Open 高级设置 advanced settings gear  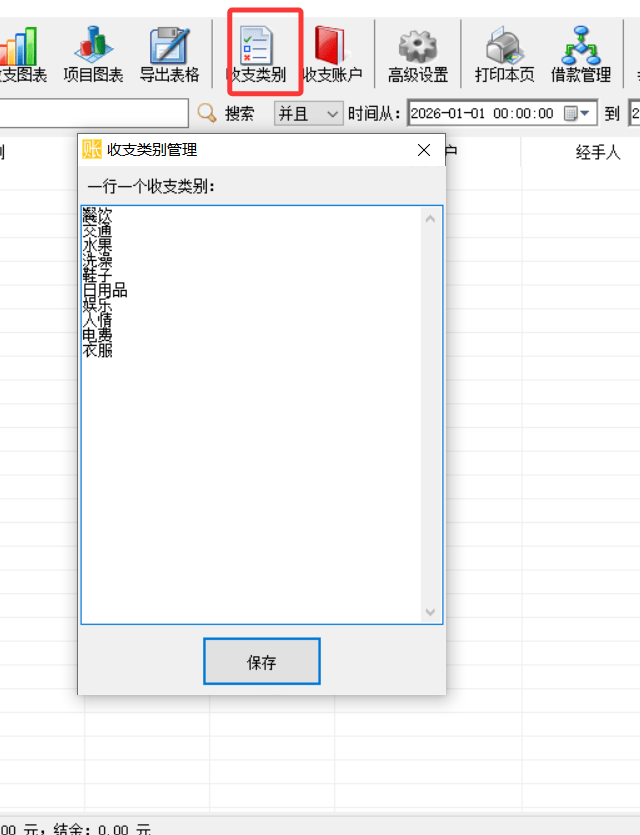(x=418, y=54)
